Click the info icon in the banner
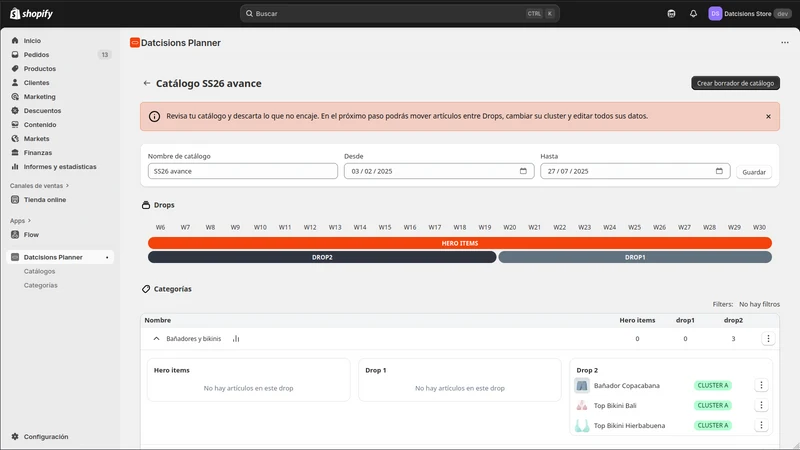The height and width of the screenshot is (450, 800). tap(154, 116)
